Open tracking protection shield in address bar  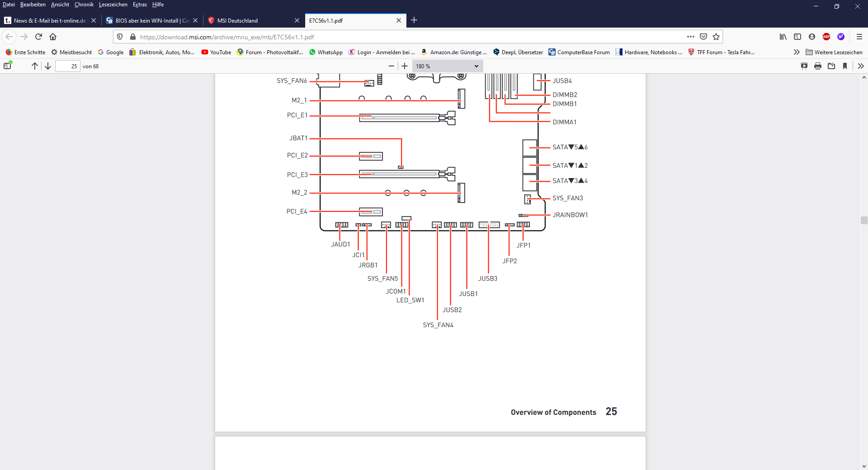[x=120, y=37]
